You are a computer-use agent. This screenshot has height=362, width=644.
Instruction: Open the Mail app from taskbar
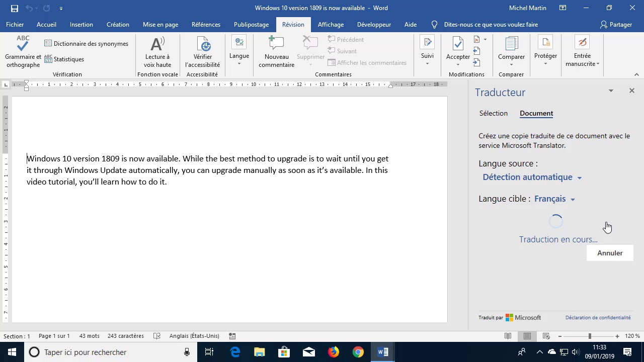[x=308, y=352]
